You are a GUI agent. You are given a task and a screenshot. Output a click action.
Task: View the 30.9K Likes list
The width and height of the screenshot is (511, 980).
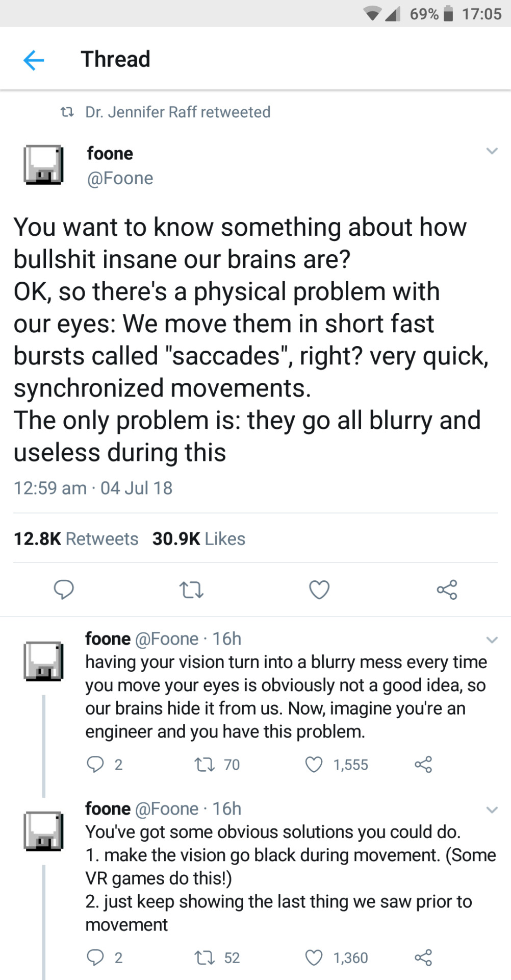199,538
